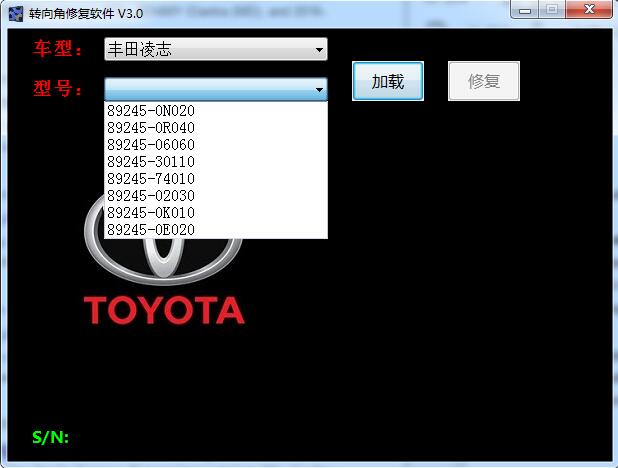Select the last option 89245-0E020
Image resolution: width=618 pixels, height=468 pixels.
[x=151, y=230]
